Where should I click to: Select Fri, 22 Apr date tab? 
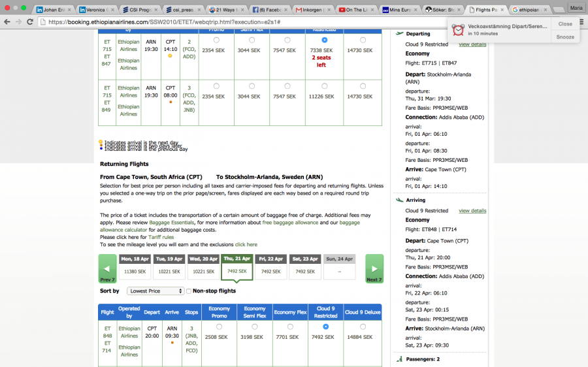[x=270, y=266]
